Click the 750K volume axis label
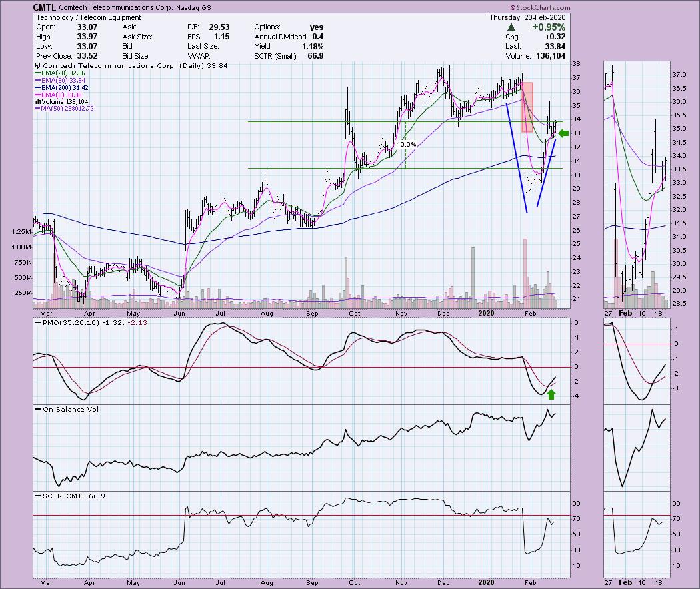Image resolution: width=700 pixels, height=589 pixels. click(23, 263)
